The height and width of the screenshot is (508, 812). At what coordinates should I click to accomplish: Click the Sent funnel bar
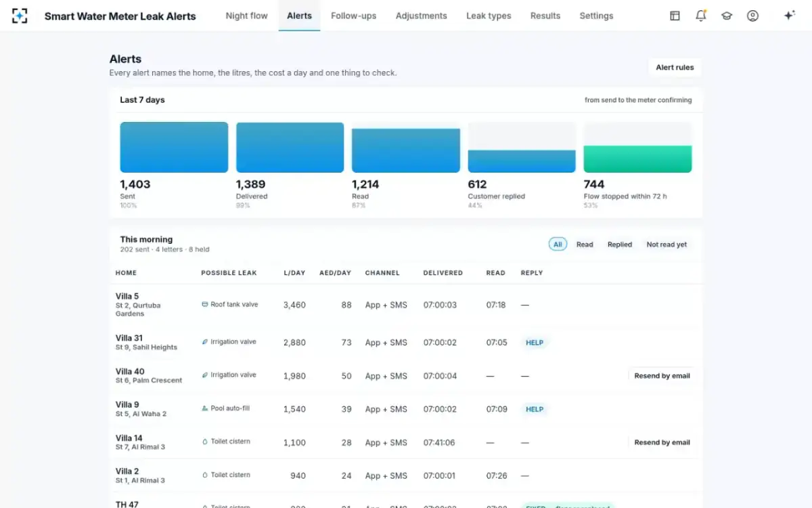click(174, 147)
